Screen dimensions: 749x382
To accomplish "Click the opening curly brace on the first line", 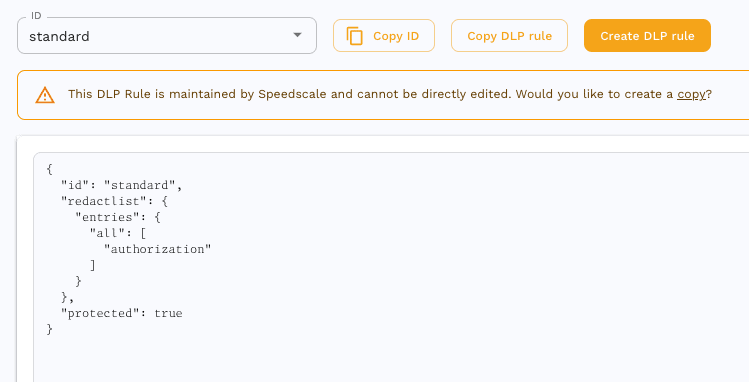I will pos(50,169).
